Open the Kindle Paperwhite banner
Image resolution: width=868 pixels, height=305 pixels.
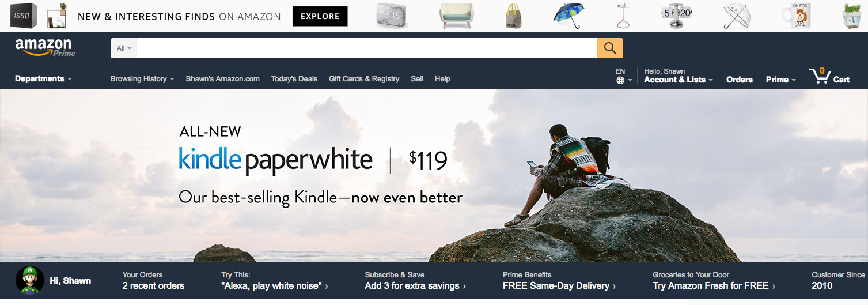tap(434, 176)
